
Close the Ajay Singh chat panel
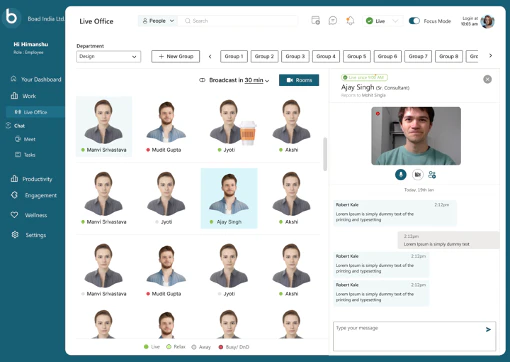487,79
